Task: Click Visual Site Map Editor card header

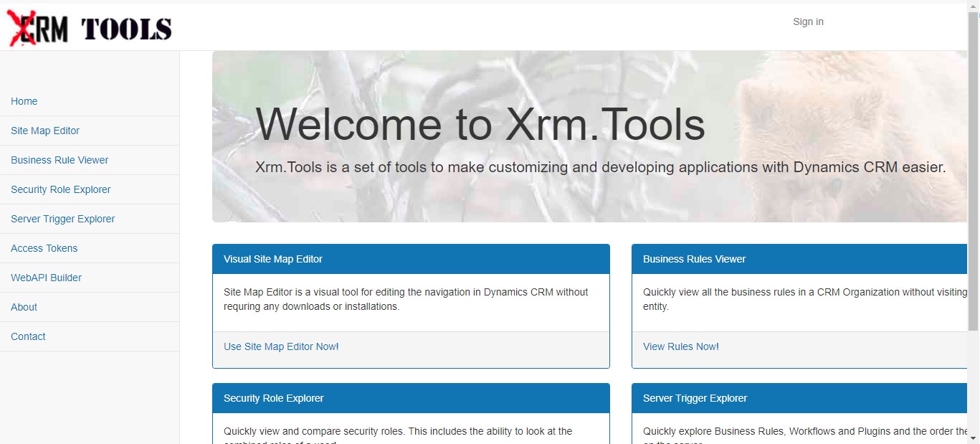Action: 411,259
